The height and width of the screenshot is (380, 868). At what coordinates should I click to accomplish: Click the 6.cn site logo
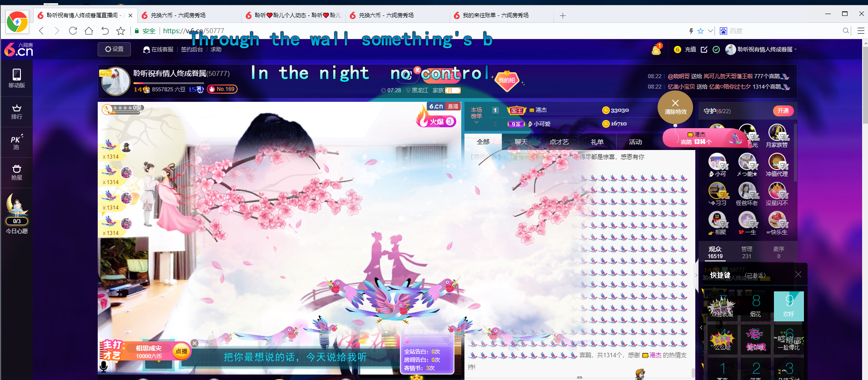[x=19, y=49]
